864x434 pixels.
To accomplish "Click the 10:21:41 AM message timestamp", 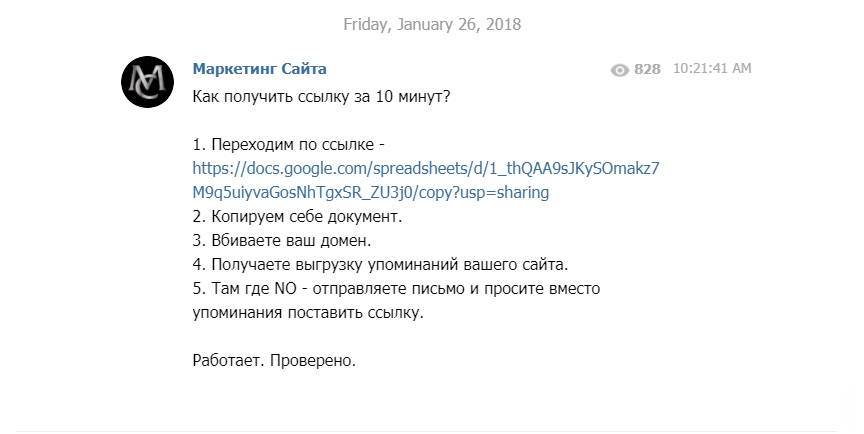I will coord(712,69).
